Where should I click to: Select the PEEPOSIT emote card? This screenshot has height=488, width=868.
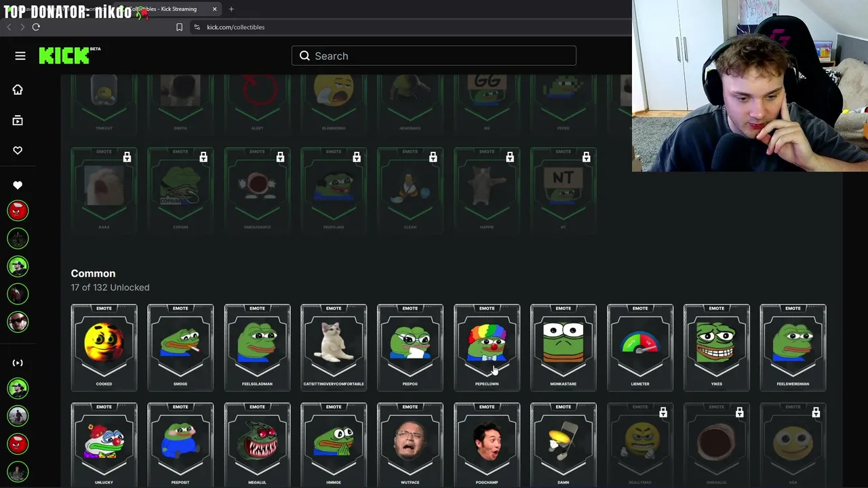[180, 445]
